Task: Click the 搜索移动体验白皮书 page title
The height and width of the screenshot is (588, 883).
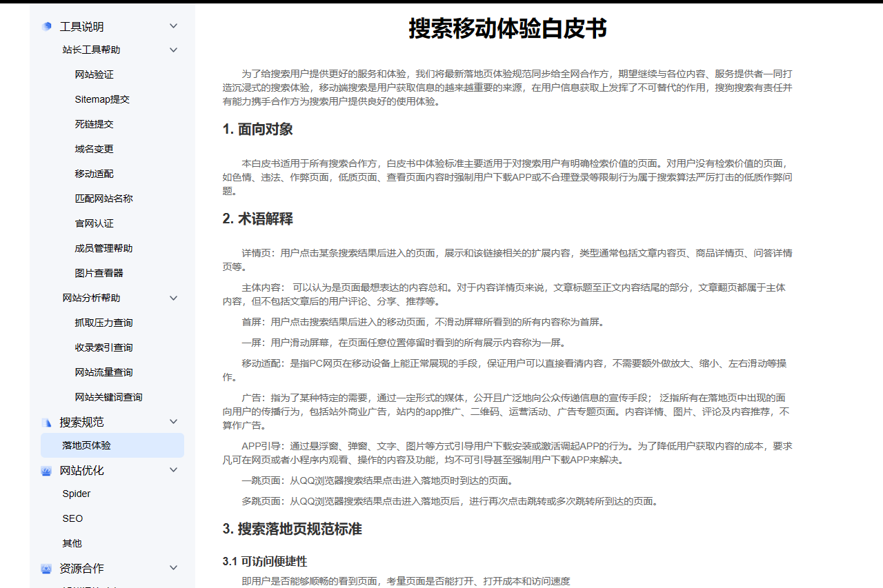Action: 508,29
